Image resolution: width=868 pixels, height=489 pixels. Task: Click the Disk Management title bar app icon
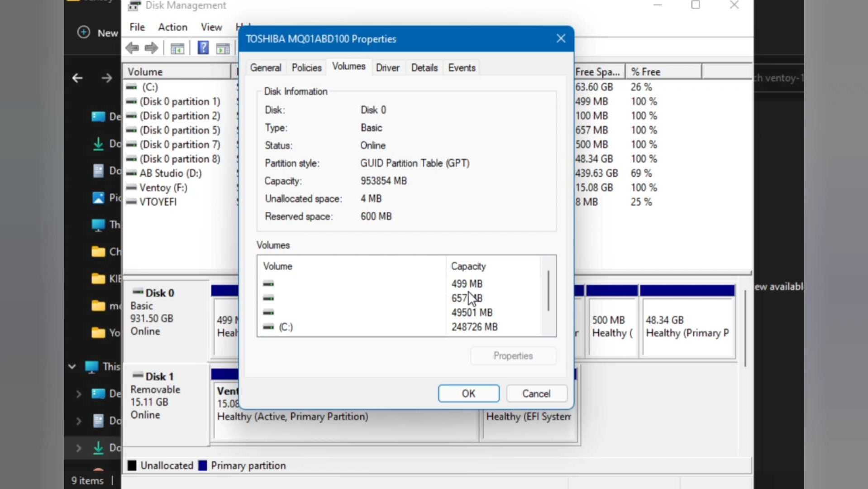tap(134, 5)
